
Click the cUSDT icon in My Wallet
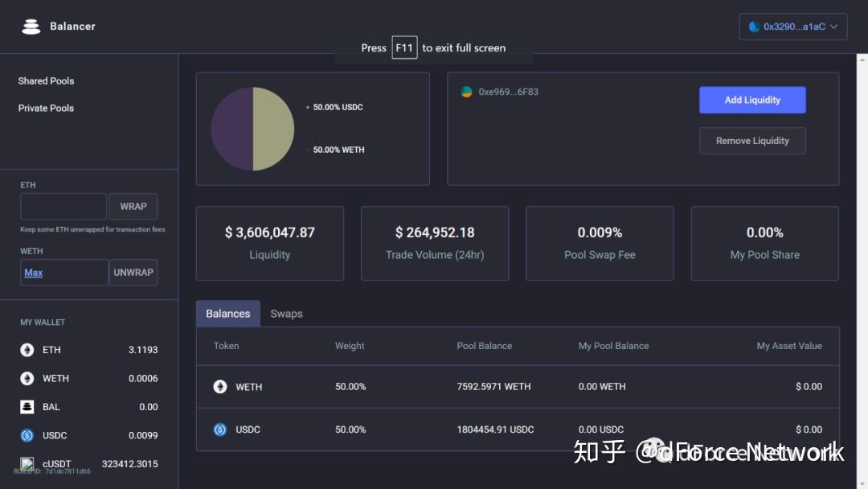(27, 463)
